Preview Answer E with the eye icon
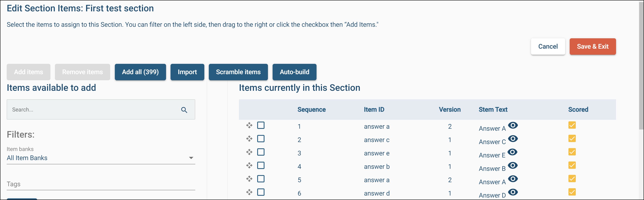This screenshot has height=200, width=644. pos(512,152)
